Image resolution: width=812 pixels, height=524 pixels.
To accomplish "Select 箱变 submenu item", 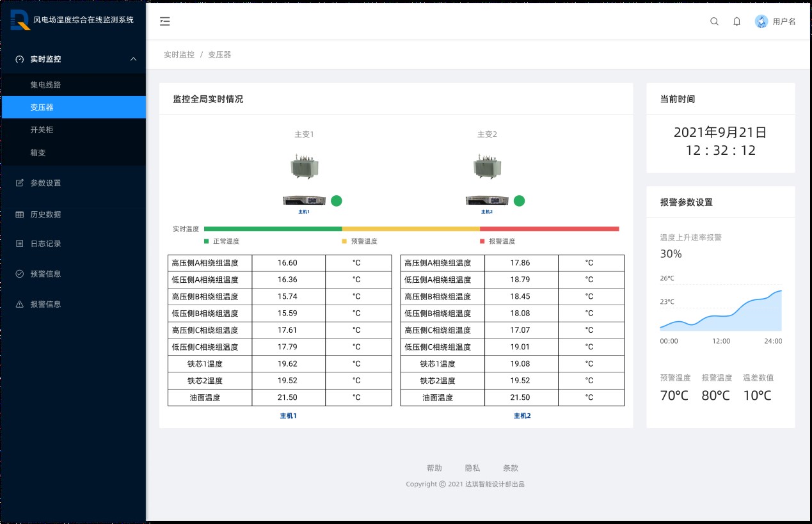I will point(38,153).
